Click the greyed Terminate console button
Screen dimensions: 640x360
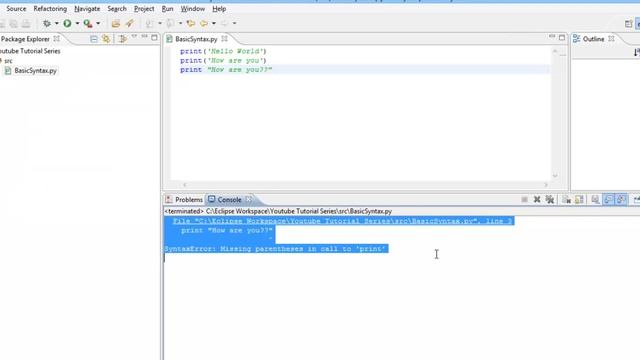click(x=524, y=199)
